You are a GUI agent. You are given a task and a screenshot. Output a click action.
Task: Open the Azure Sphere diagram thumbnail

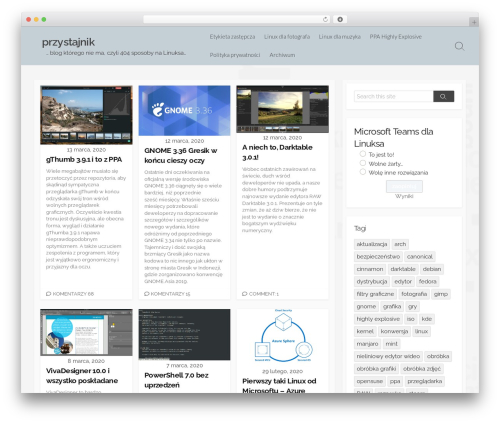pyautogui.click(x=283, y=336)
